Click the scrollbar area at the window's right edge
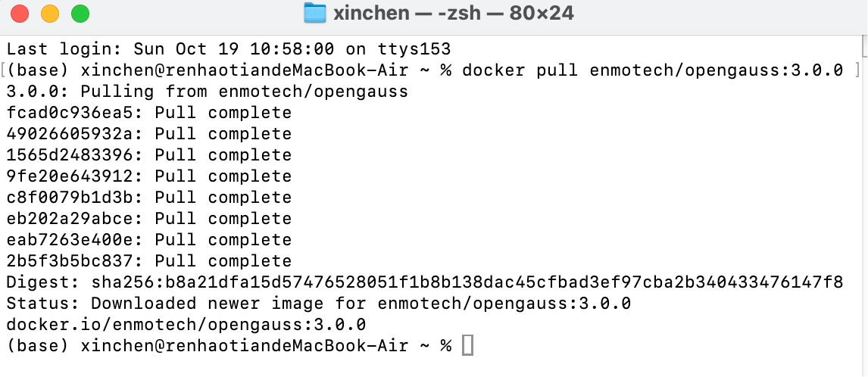Screen dimensions: 868x377 pos(863,189)
